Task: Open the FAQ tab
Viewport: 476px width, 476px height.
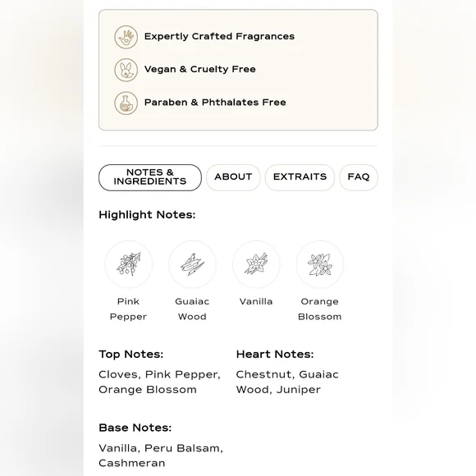Action: 359,177
